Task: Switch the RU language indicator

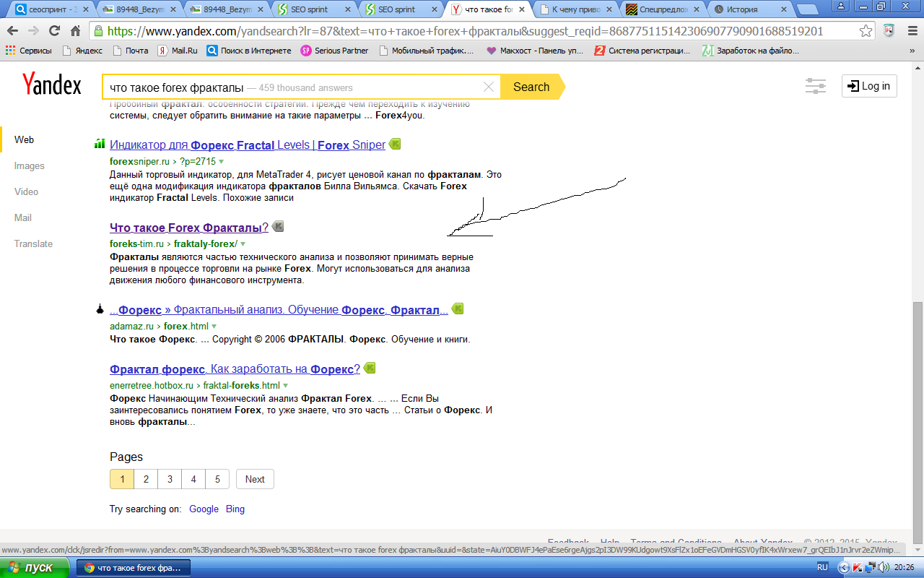Action: (822, 568)
